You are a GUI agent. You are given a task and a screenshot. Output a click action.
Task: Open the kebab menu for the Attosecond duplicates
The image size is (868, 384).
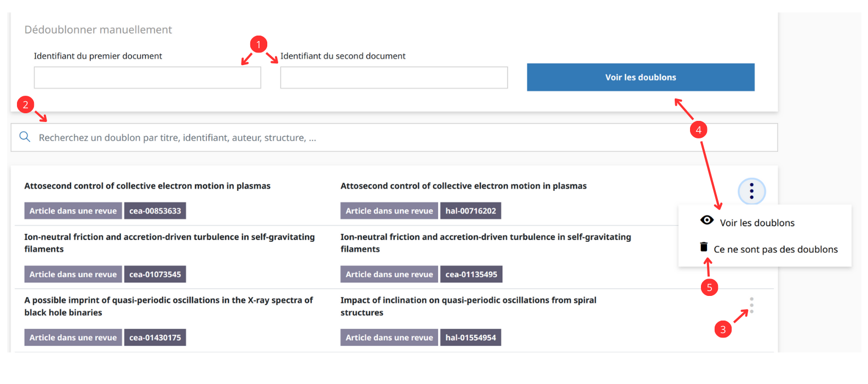(x=751, y=191)
